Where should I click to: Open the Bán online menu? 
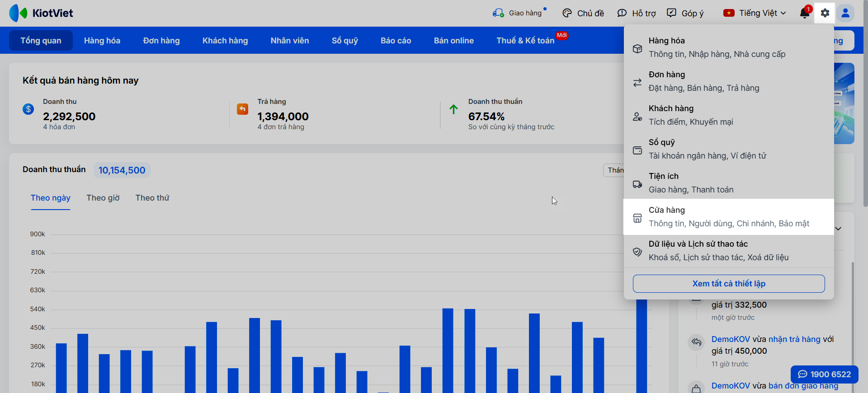point(454,41)
